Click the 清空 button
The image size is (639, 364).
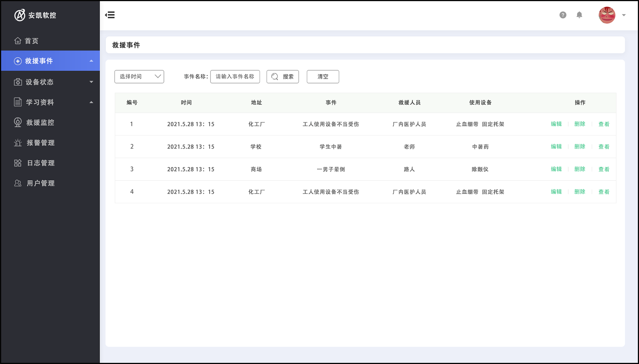tap(323, 77)
